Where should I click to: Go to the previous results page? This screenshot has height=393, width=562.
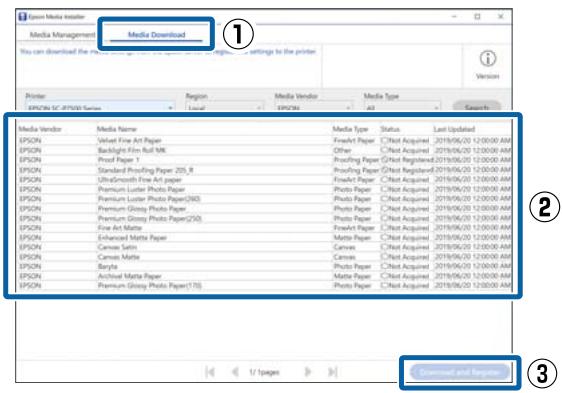click(235, 372)
